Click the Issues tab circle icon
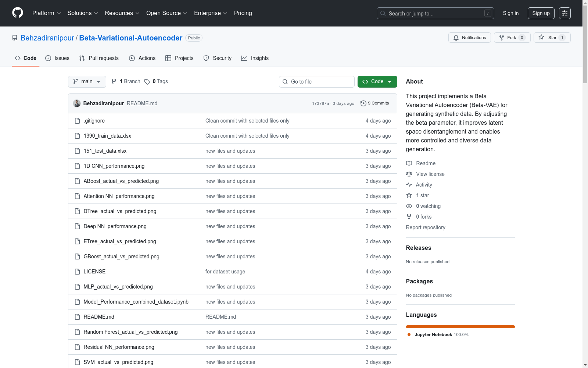The width and height of the screenshot is (588, 368). click(x=48, y=58)
